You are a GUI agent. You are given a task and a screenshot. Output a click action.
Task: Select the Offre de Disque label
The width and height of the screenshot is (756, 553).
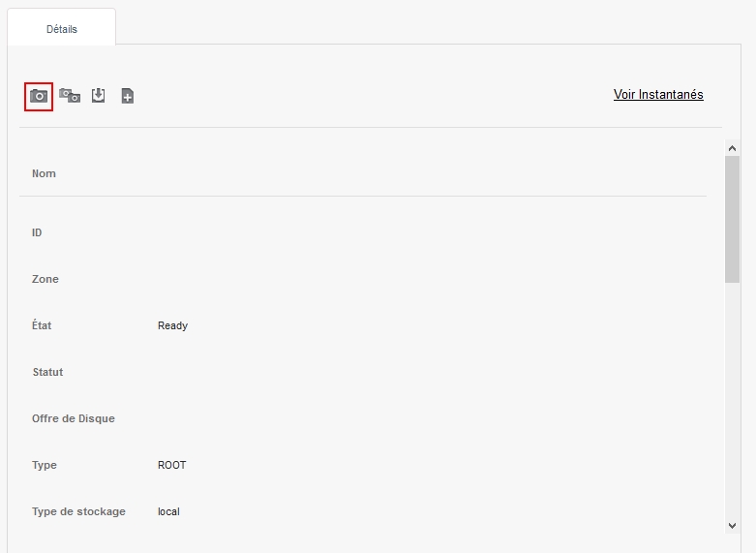tap(74, 418)
